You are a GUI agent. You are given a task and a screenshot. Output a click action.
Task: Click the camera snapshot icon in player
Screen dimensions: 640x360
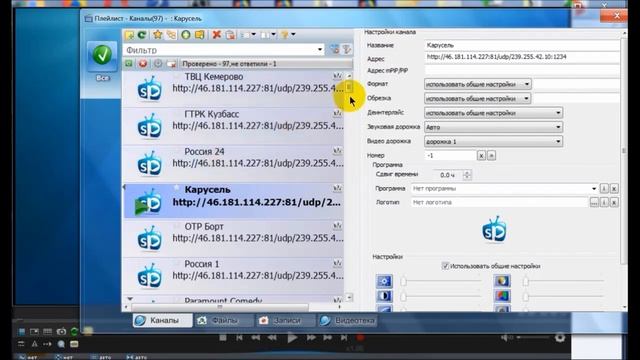point(61,331)
